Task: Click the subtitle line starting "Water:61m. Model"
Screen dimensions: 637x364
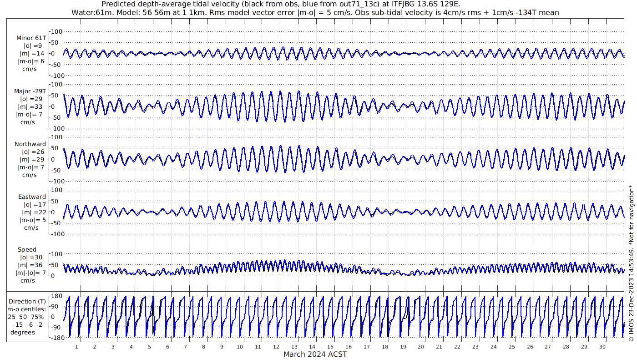Action: point(315,12)
